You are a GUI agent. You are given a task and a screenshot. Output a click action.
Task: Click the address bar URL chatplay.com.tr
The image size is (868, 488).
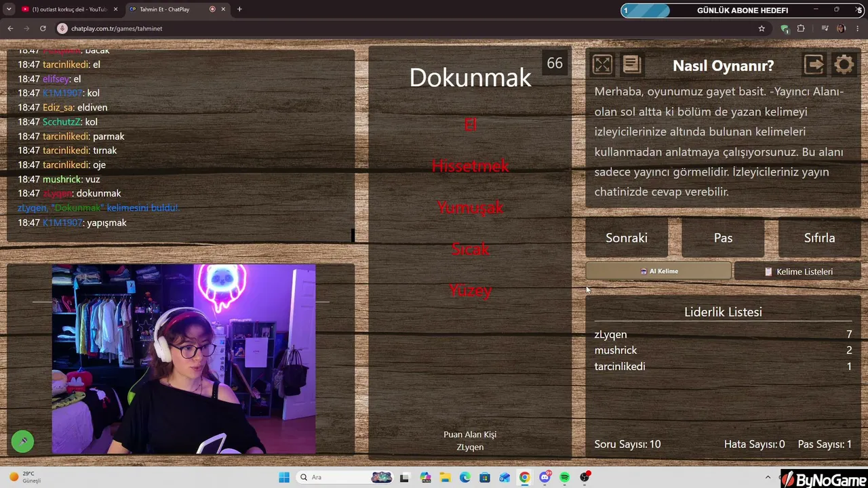coord(117,28)
